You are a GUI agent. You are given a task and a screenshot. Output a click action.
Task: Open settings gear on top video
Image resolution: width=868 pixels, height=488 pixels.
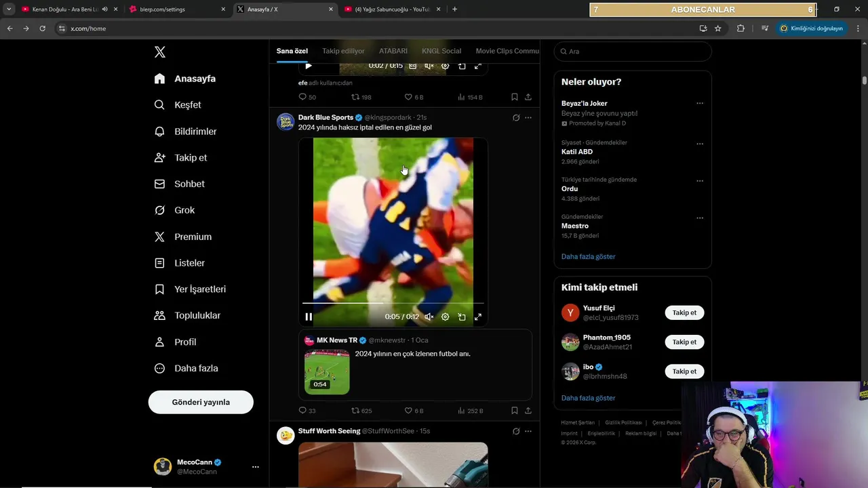pos(446,66)
